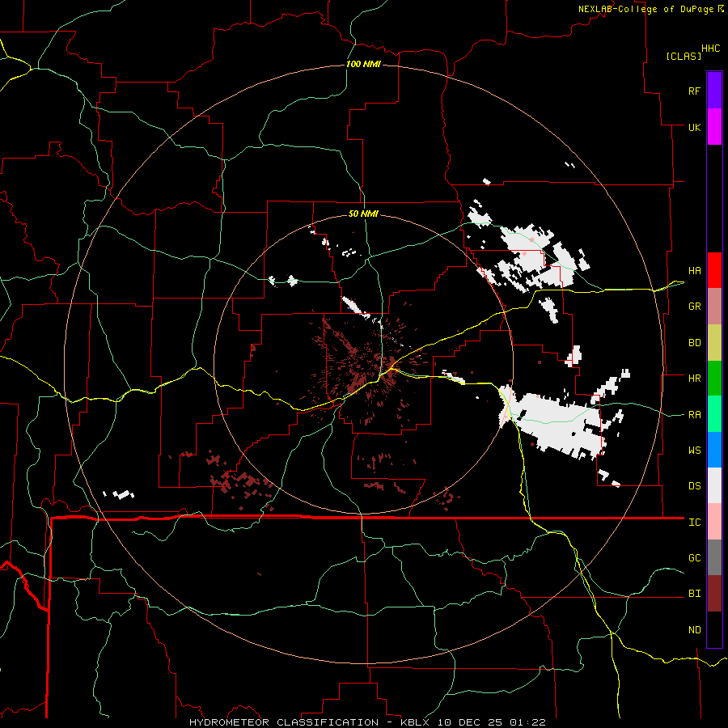Click the "RF" legend label
The height and width of the screenshot is (728, 728).
point(695,91)
